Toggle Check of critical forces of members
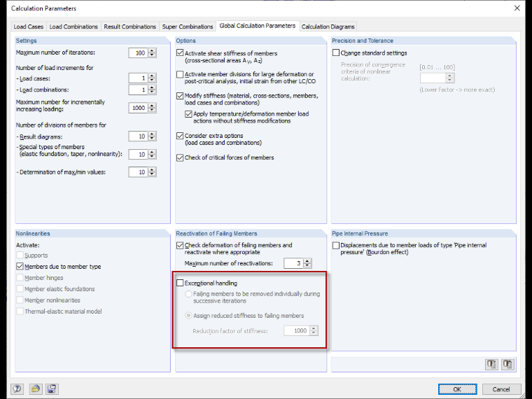Viewport: 532px width, 399px height. tap(180, 157)
